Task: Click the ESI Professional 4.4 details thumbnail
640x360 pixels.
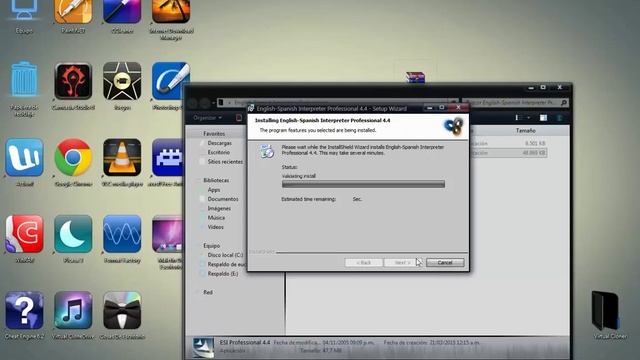Action: tap(203, 348)
